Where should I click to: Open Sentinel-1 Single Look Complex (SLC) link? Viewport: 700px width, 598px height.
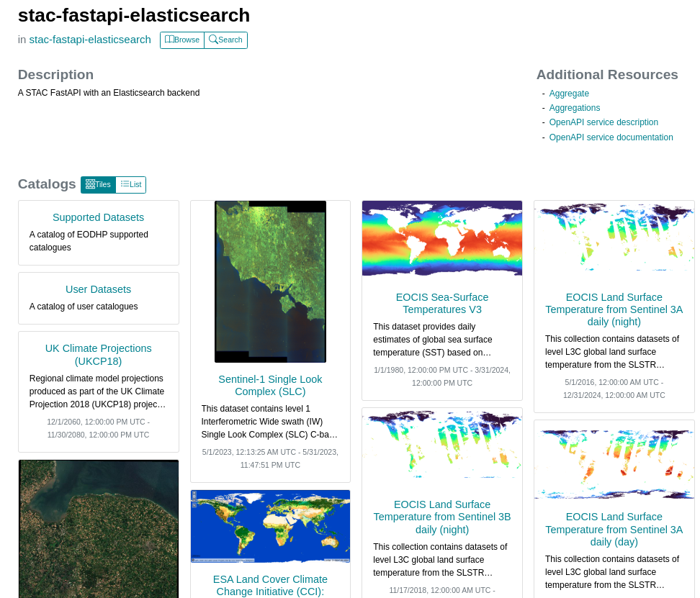point(270,385)
